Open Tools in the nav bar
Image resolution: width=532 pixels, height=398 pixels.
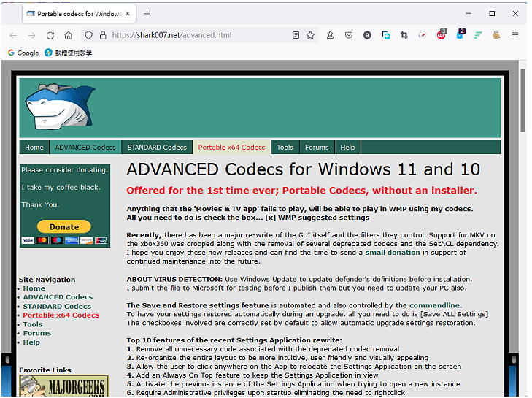coord(285,148)
